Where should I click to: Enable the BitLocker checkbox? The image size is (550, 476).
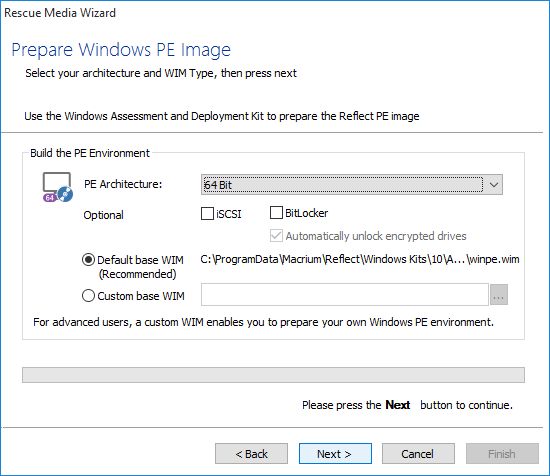click(276, 213)
